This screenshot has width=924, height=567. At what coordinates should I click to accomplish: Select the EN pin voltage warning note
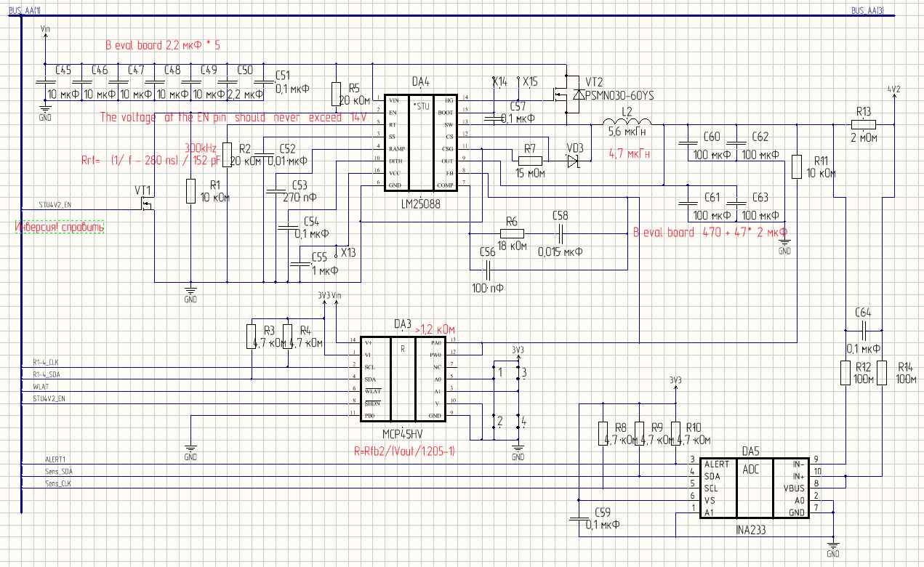[236, 117]
